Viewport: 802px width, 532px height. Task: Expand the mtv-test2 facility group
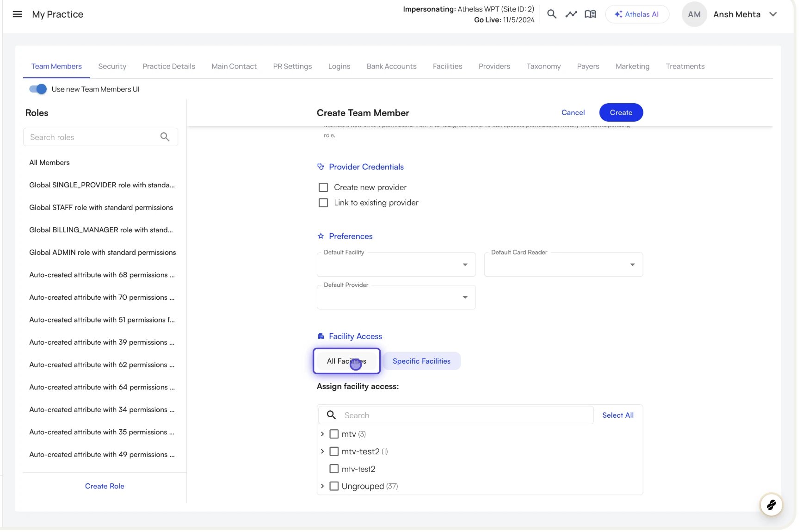tap(322, 451)
